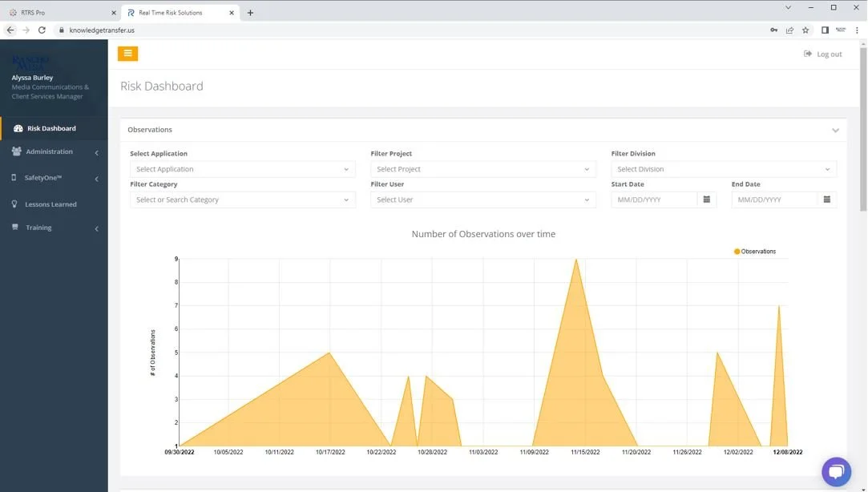Screen dimensions: 868x492
Task: Close the Real Time Risk Solutions tab
Action: [232, 13]
